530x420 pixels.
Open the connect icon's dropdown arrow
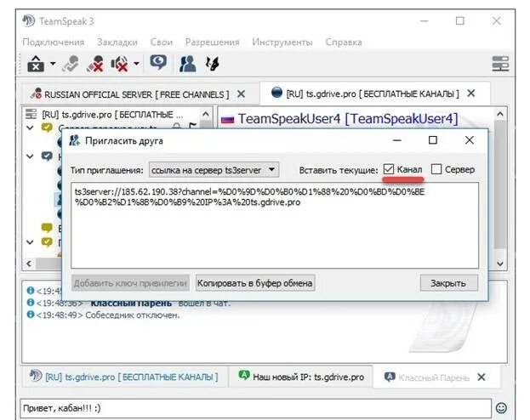tap(53, 63)
